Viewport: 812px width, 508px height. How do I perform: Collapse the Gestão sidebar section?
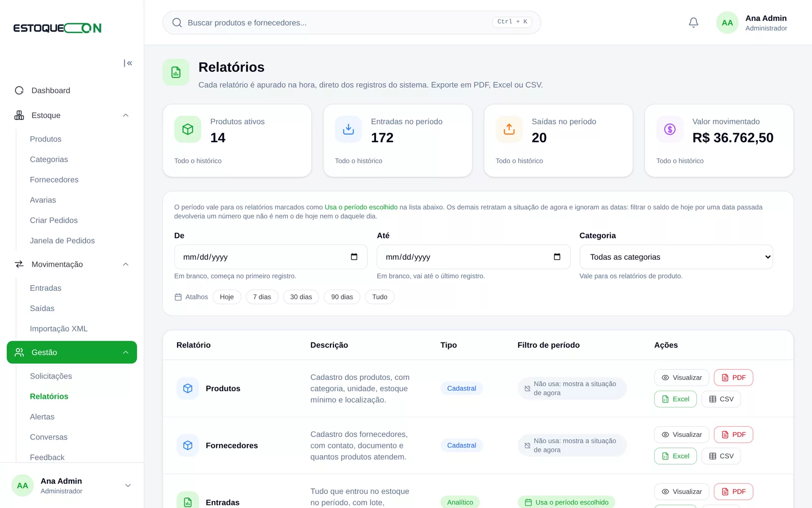click(126, 352)
